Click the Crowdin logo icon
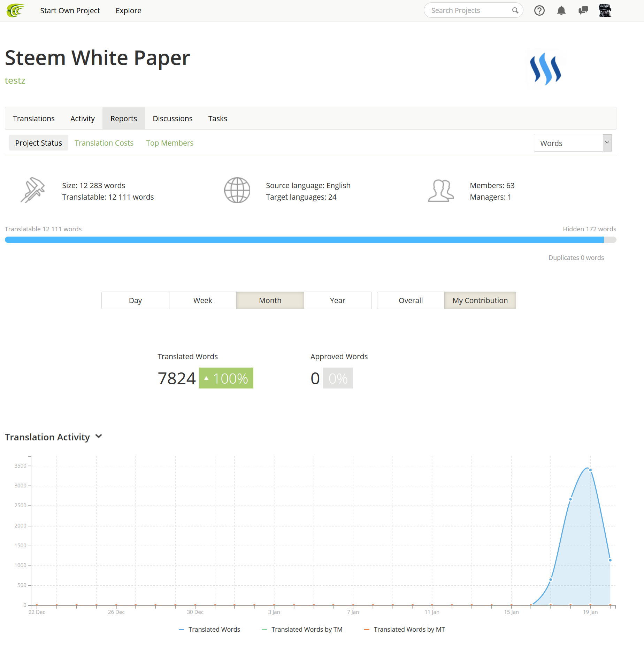 (16, 10)
